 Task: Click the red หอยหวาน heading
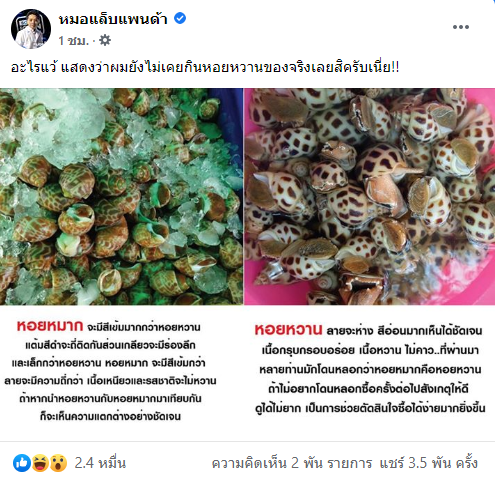point(288,329)
